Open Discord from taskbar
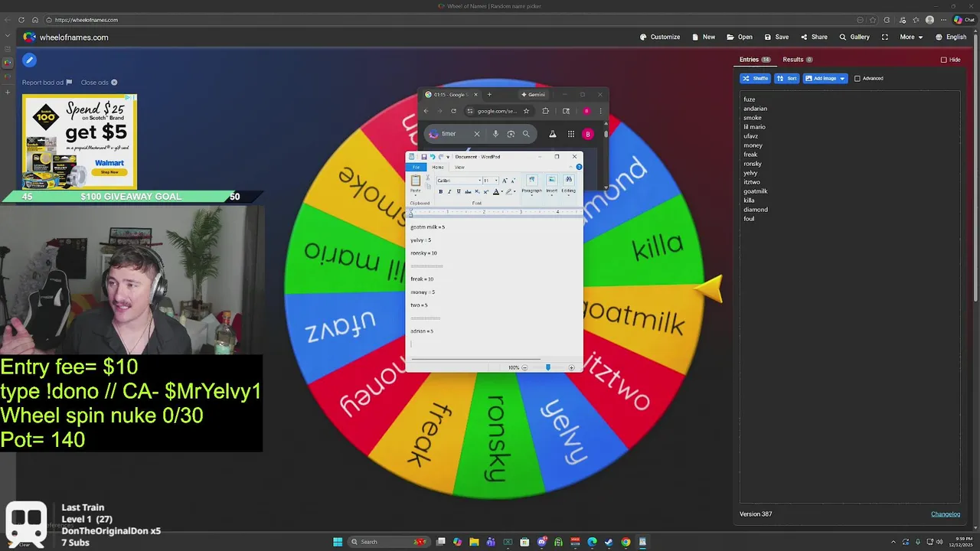This screenshot has height=551, width=980. [542, 542]
